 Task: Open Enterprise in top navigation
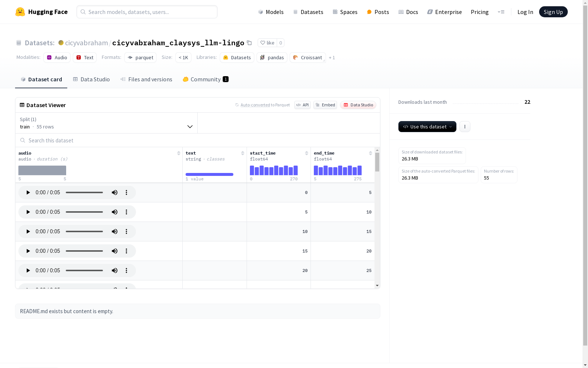(x=444, y=12)
